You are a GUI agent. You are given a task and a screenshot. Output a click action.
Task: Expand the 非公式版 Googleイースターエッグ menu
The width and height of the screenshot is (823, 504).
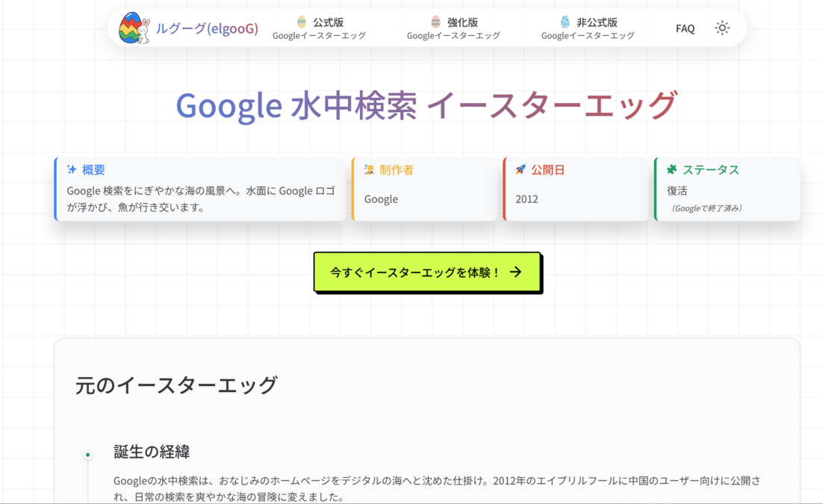[x=588, y=28]
